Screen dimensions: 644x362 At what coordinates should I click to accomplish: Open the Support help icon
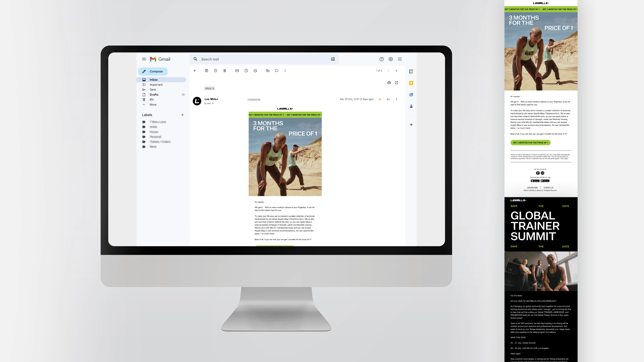(381, 59)
